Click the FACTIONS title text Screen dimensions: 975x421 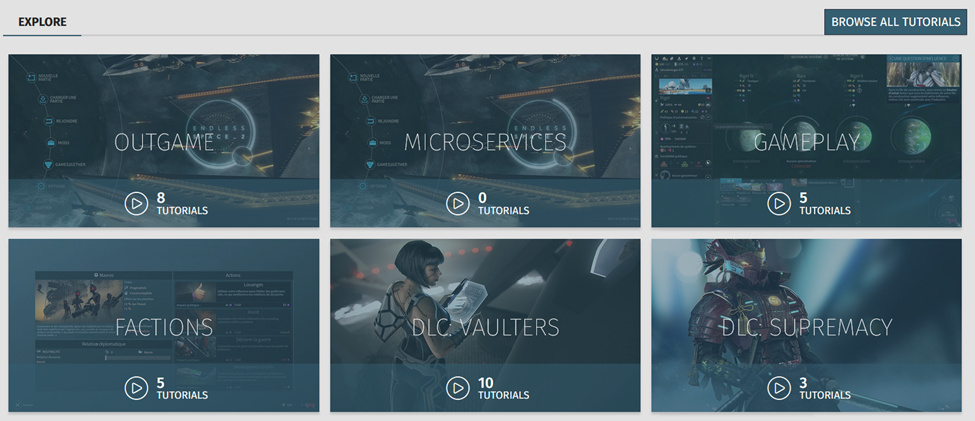(164, 327)
